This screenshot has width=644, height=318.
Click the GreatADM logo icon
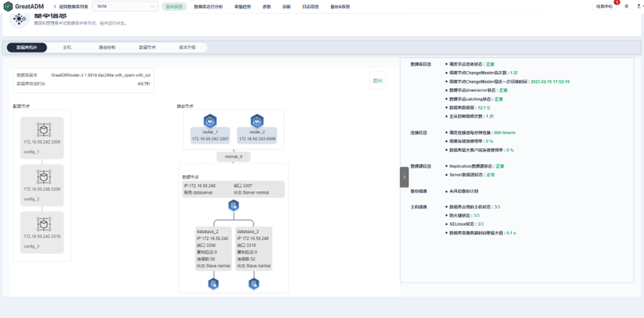point(8,7)
